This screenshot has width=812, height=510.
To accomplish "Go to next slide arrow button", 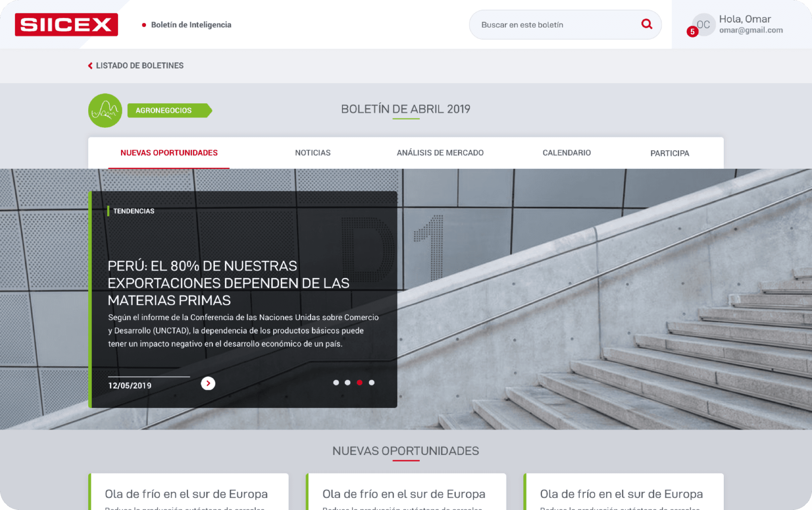I will click(x=208, y=383).
